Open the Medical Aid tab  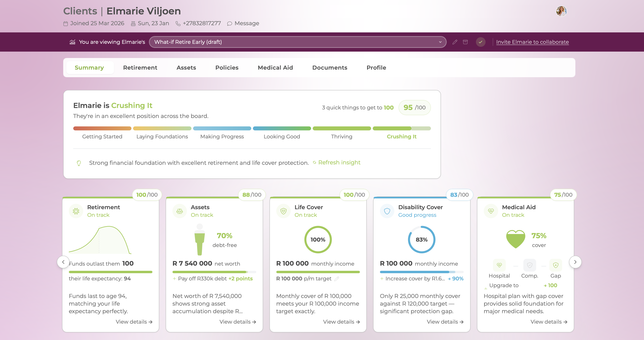(x=275, y=68)
